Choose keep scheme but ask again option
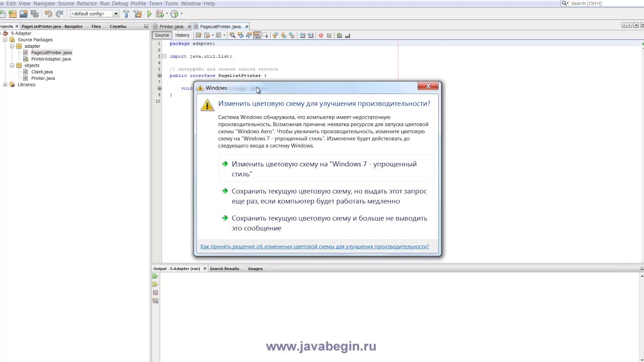The height and width of the screenshot is (362, 644). (326, 196)
